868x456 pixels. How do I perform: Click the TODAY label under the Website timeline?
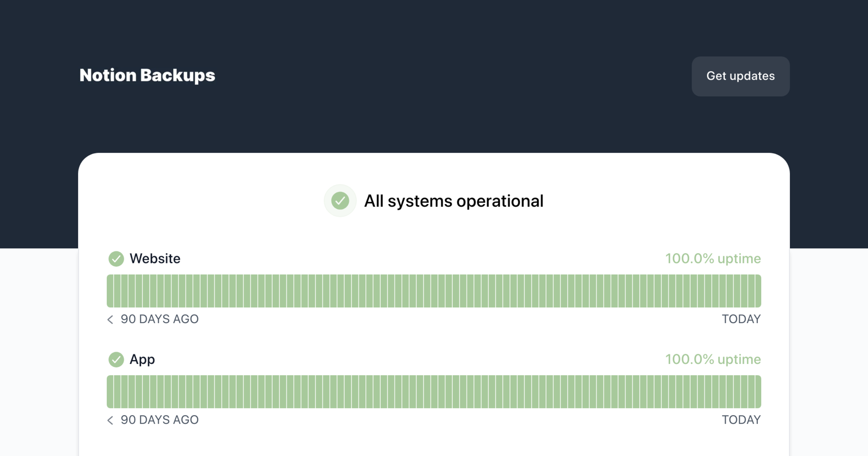tap(741, 319)
